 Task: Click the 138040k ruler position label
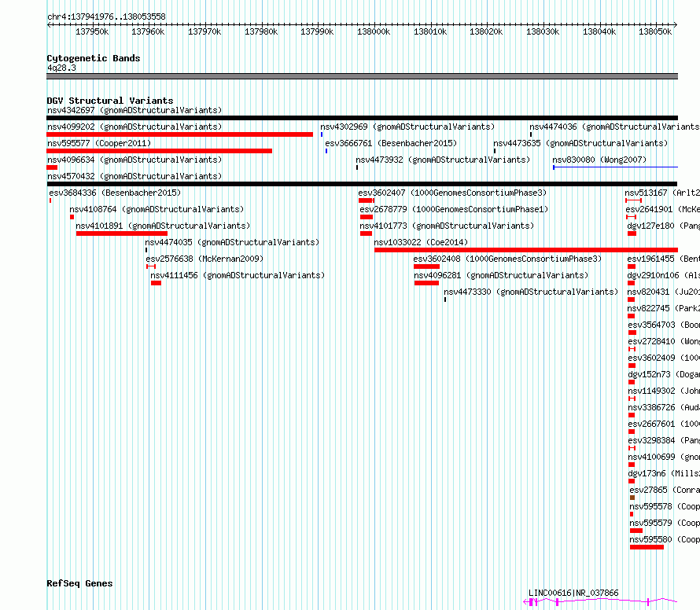(x=599, y=31)
